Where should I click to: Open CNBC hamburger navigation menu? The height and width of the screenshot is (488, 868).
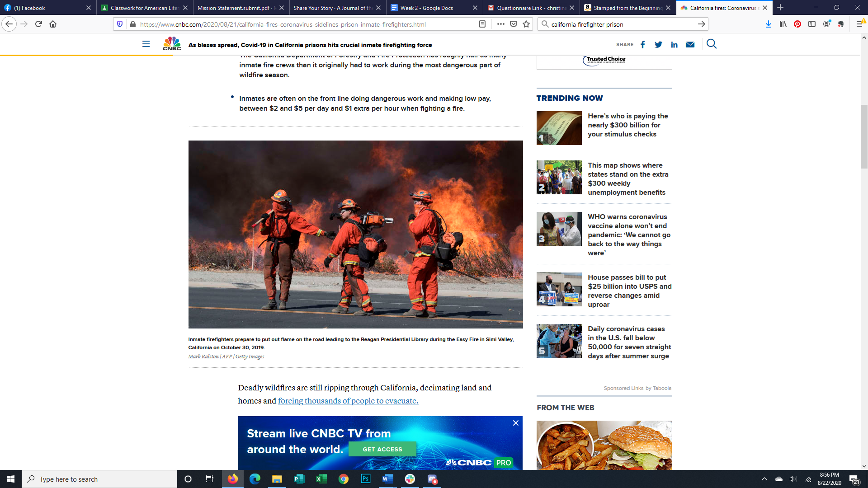point(146,44)
